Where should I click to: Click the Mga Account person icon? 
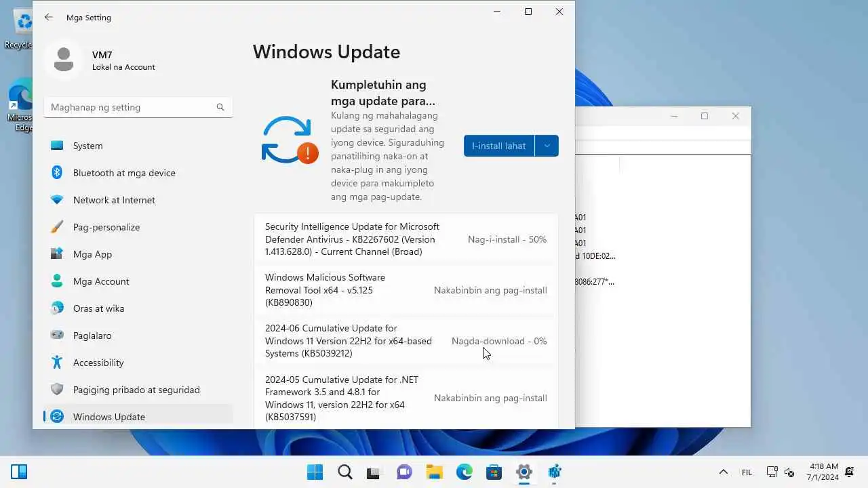coord(58,281)
